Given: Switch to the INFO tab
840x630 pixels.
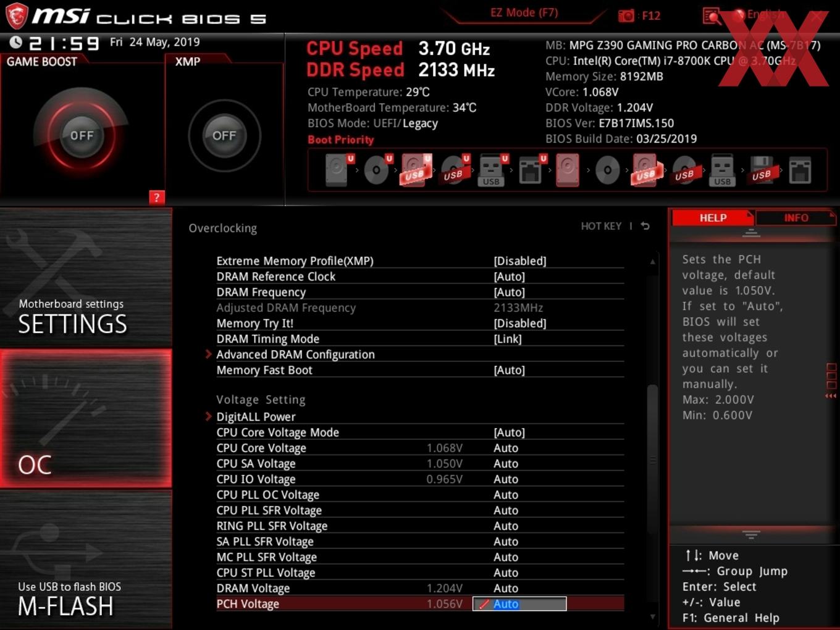Looking at the screenshot, I should [796, 217].
